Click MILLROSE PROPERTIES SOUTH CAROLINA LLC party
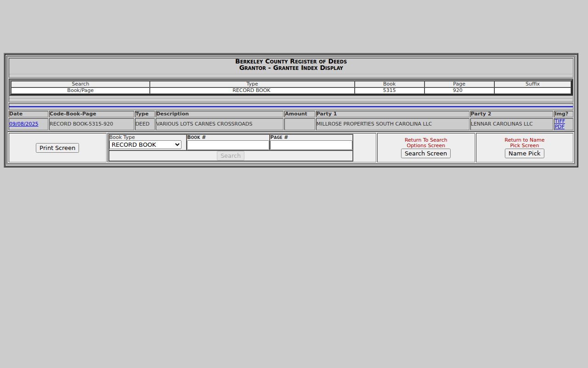This screenshot has width=588, height=368. pyautogui.click(x=374, y=124)
